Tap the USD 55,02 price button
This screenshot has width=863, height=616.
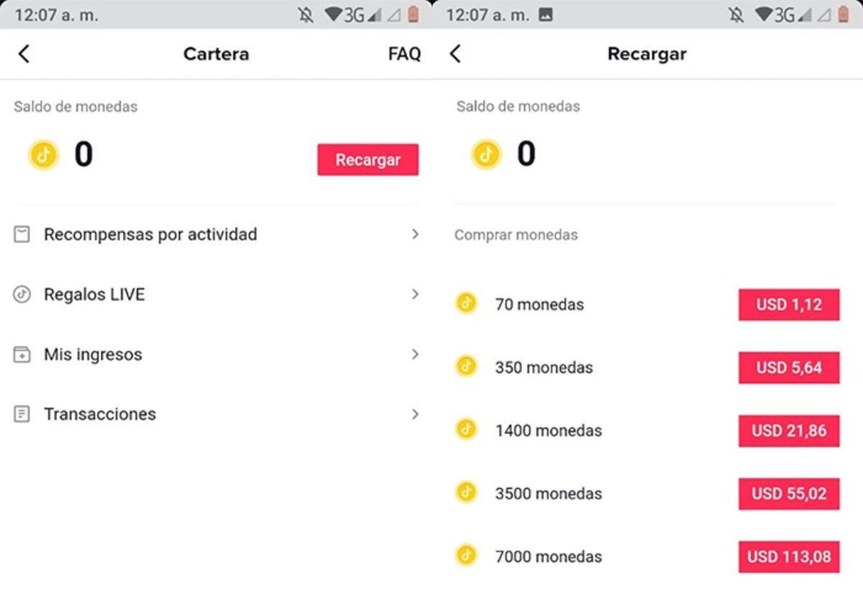[788, 494]
